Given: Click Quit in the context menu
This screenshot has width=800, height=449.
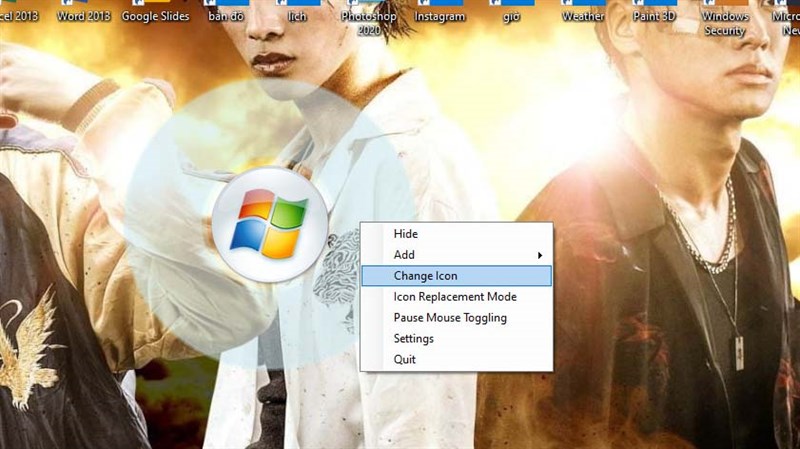Looking at the screenshot, I should coord(456,359).
